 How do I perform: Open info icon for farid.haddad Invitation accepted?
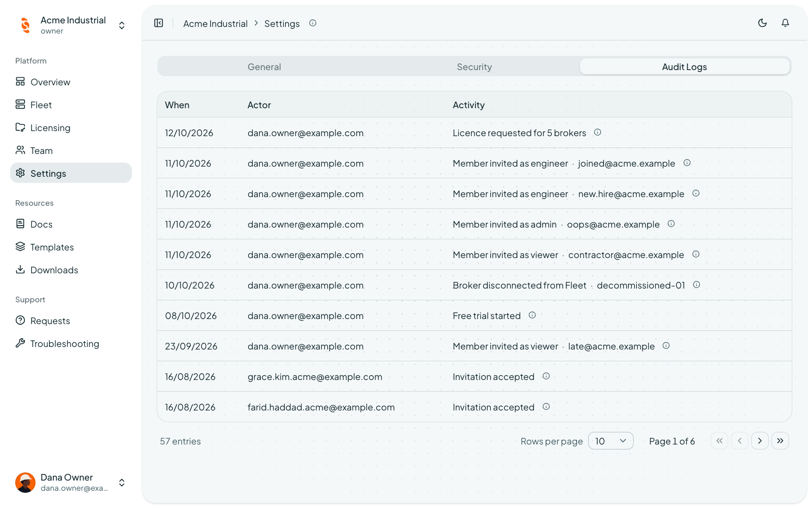546,406
